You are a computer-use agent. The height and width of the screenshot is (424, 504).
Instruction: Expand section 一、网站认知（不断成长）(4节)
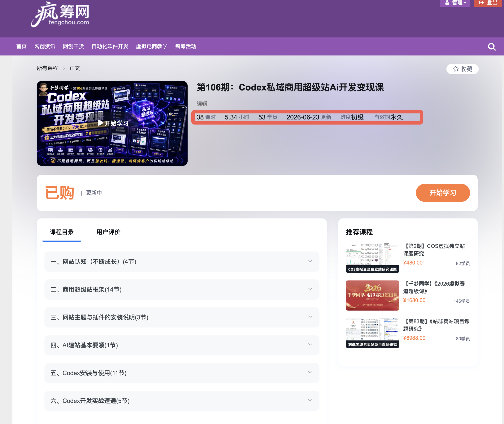(182, 262)
